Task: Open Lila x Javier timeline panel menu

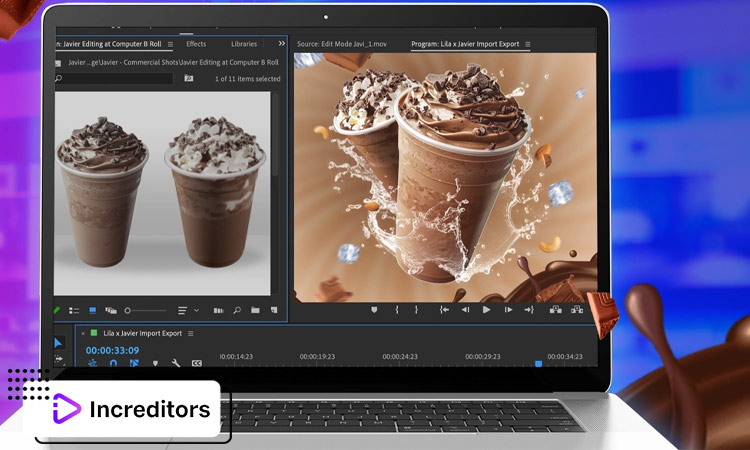Action: tap(190, 333)
